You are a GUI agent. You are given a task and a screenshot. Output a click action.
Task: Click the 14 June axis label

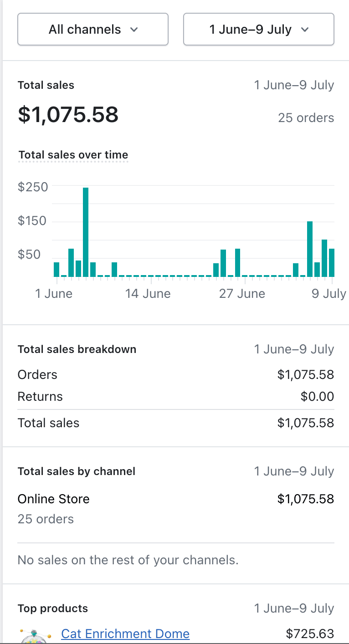[148, 293]
